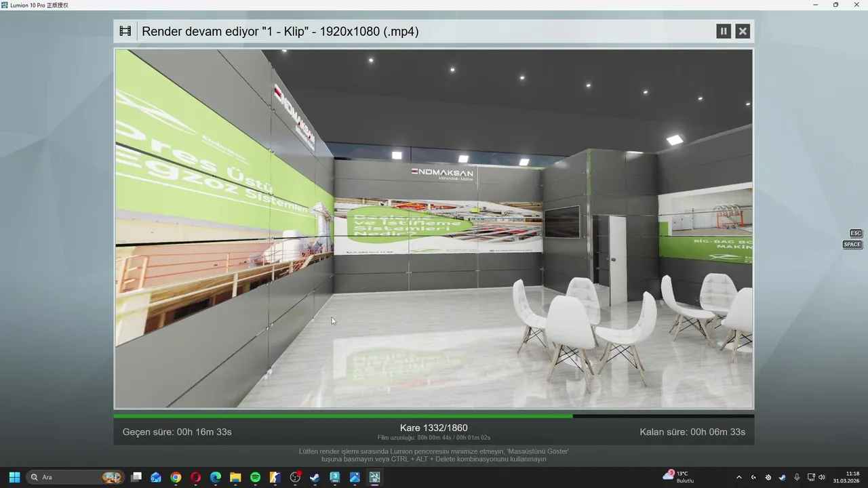
Task: Open Spotify from the taskbar
Action: tap(255, 477)
